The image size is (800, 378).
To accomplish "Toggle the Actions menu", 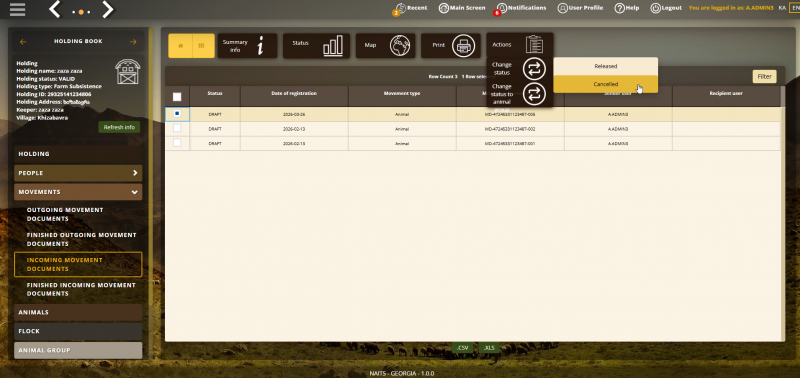I will 519,45.
